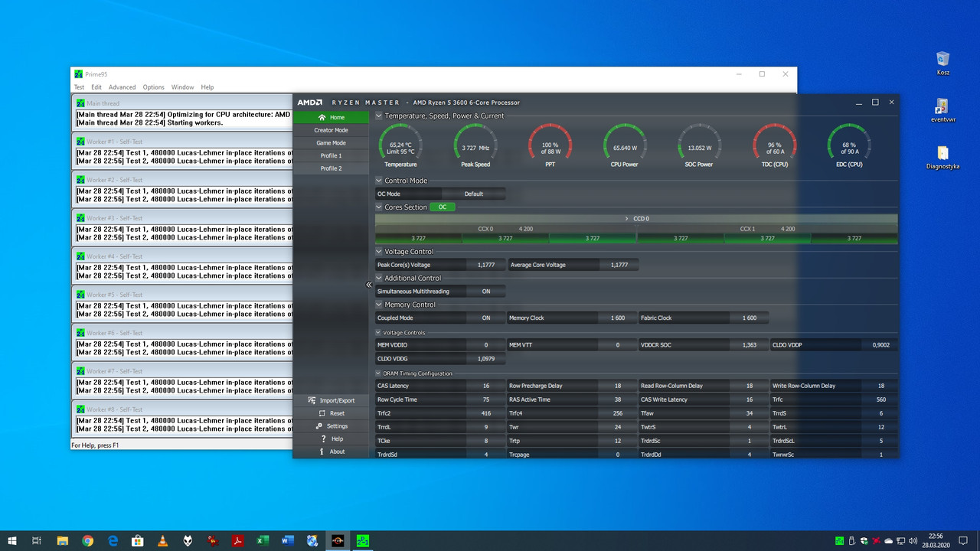Open Microsoft Store from taskbar

coord(138,540)
